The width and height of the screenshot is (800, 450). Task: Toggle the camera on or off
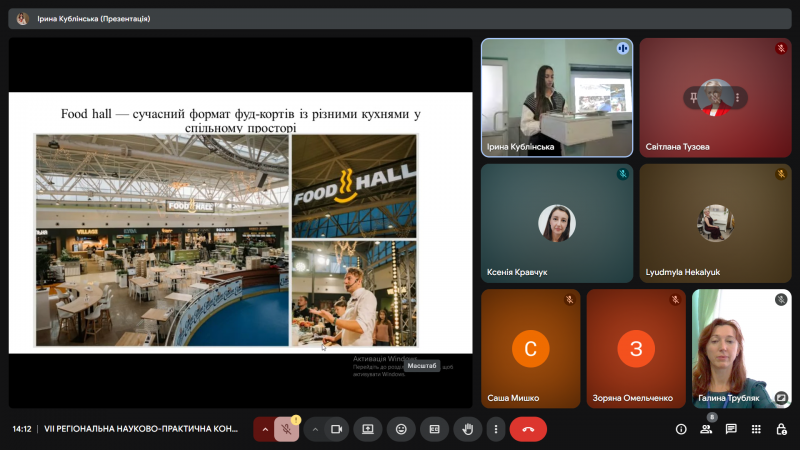[x=336, y=429]
